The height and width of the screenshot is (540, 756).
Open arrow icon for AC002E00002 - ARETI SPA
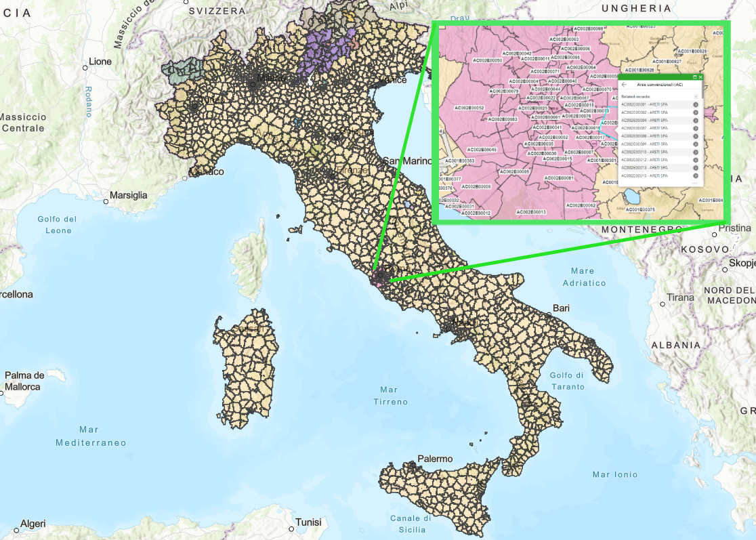click(x=696, y=112)
